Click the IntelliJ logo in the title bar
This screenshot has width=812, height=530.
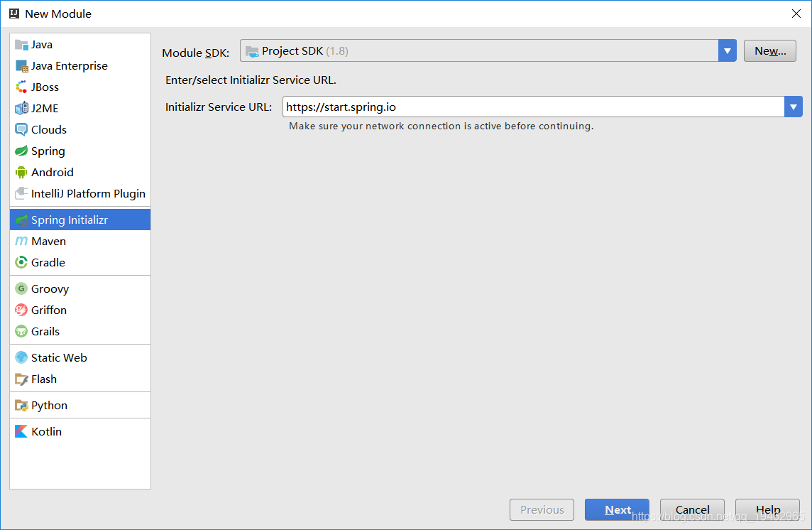[14, 13]
